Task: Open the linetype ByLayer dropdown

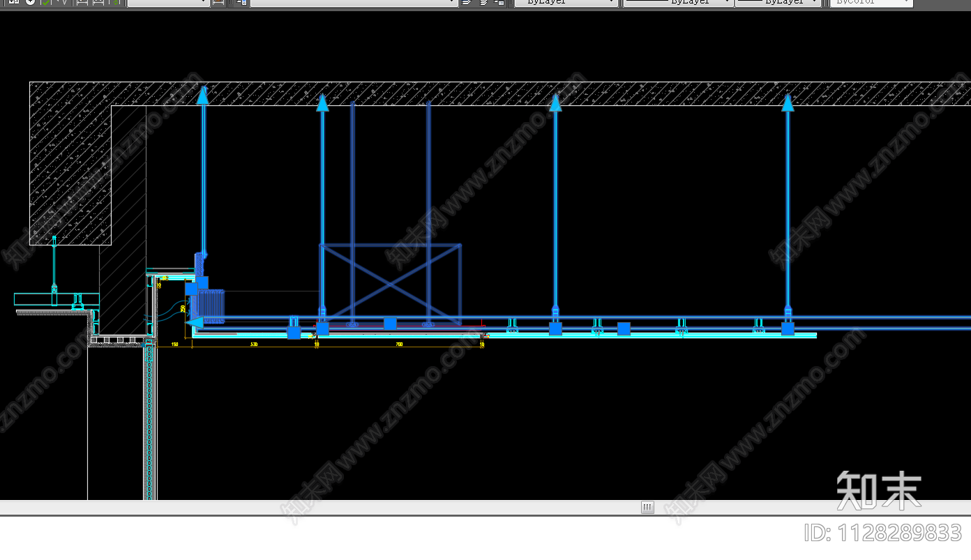Action: [677, 3]
